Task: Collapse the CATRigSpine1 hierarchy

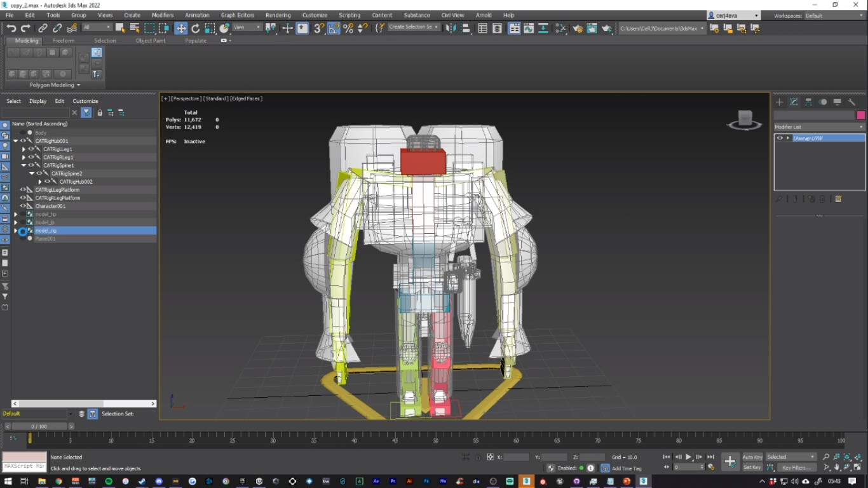Action: coord(24,165)
